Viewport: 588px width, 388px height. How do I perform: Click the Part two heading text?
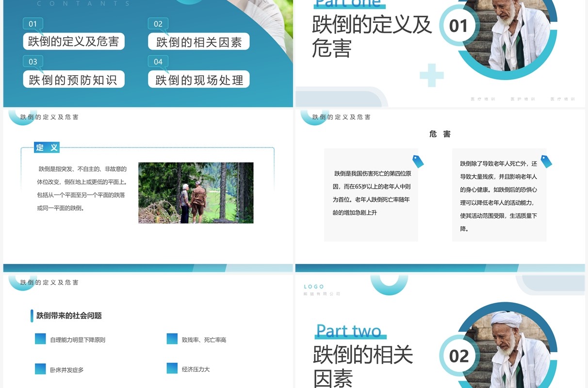tap(349, 331)
